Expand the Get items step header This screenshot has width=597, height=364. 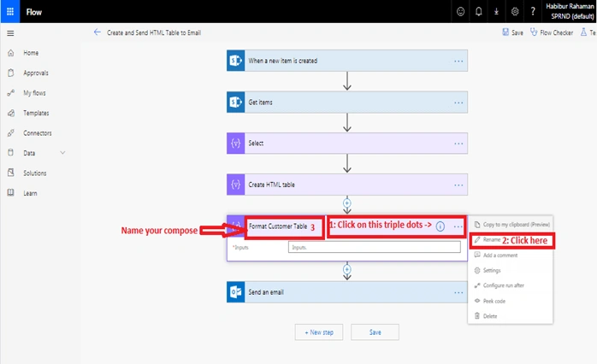click(347, 102)
